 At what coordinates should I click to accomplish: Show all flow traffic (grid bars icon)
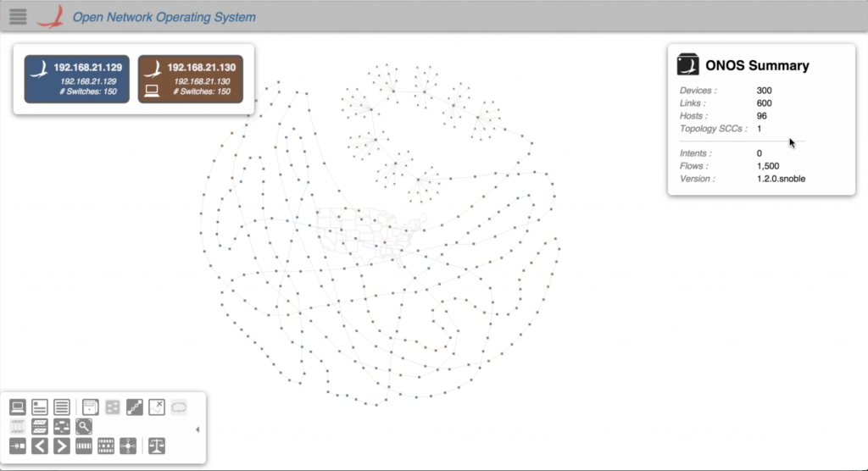click(106, 446)
